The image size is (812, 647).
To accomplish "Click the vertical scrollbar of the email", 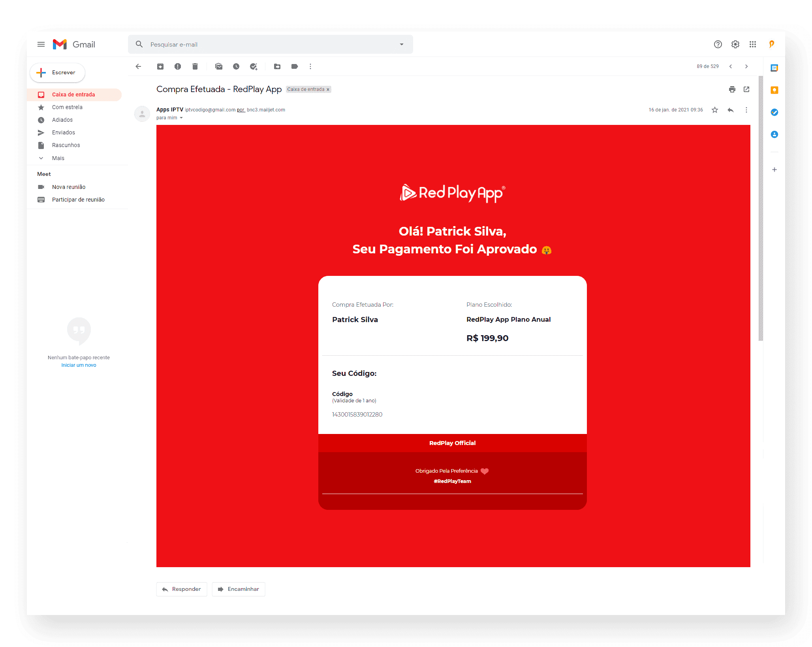I will click(761, 208).
